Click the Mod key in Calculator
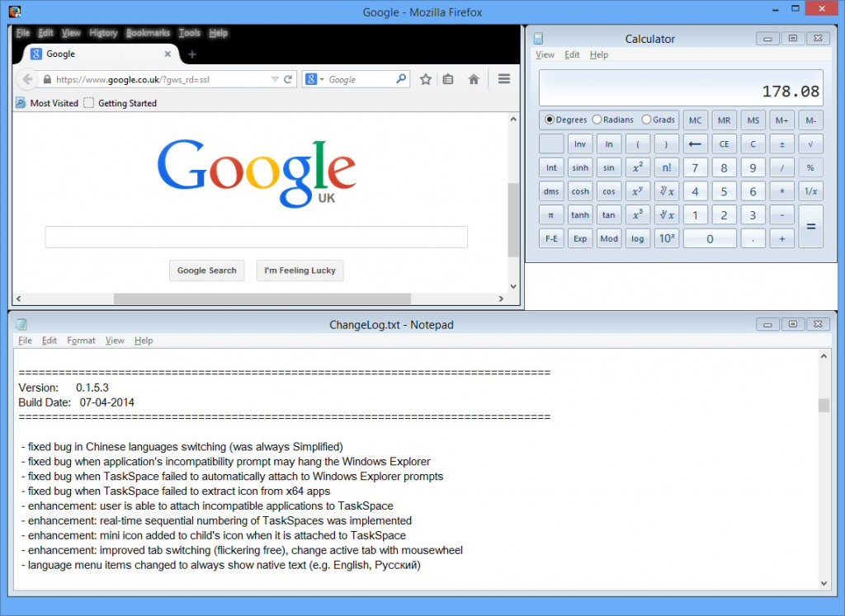 609,238
